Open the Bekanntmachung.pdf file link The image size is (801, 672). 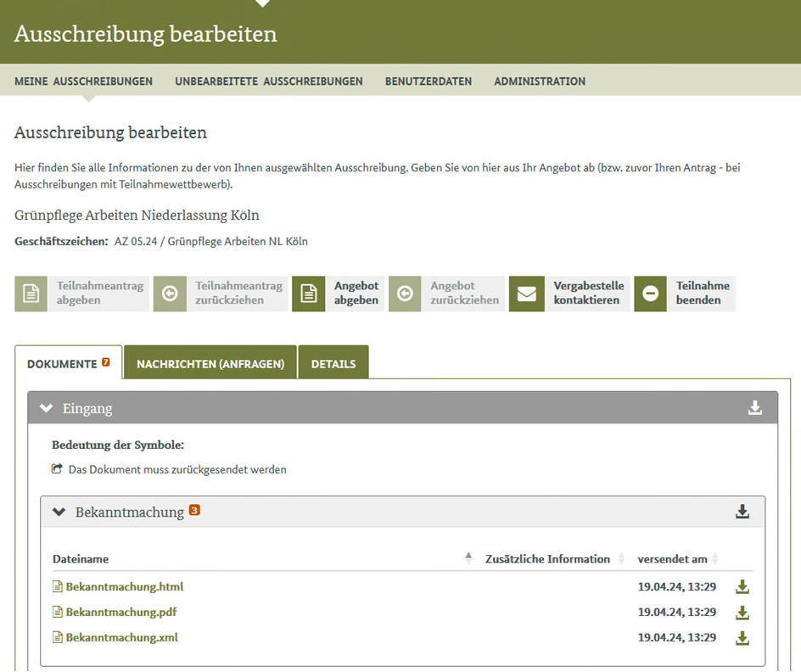(x=120, y=613)
